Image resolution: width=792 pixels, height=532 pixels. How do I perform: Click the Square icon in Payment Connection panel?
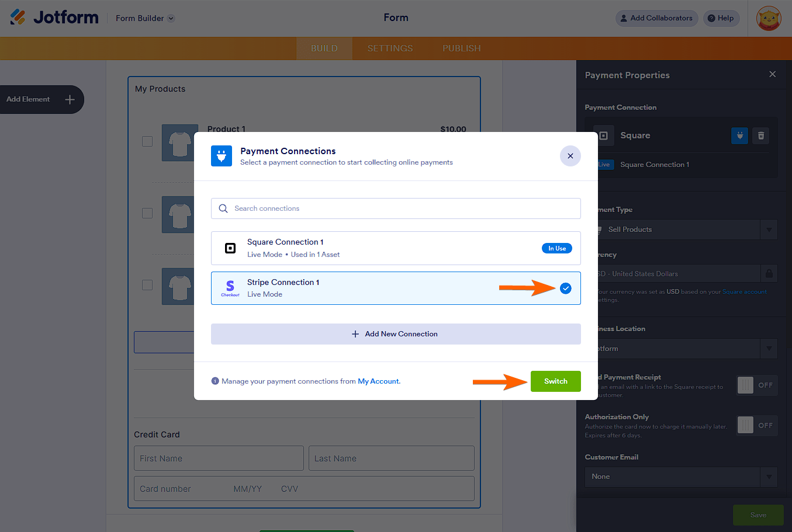[x=604, y=135]
